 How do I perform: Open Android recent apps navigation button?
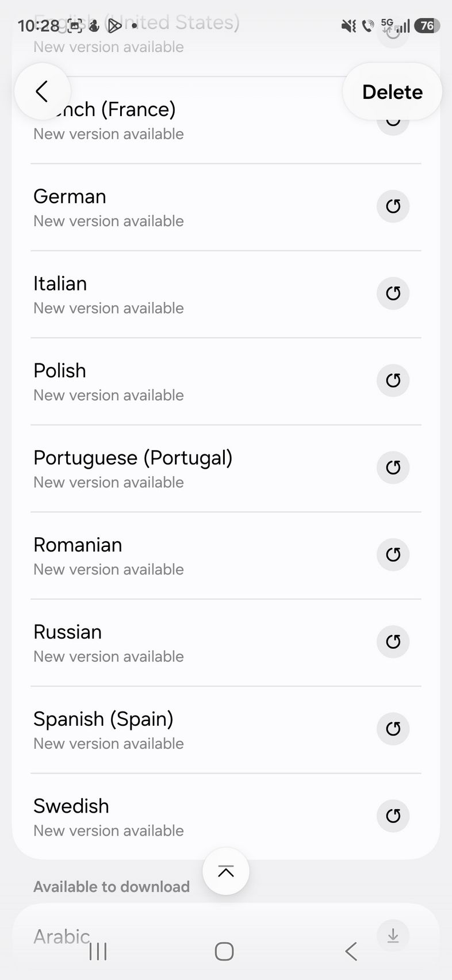(98, 952)
